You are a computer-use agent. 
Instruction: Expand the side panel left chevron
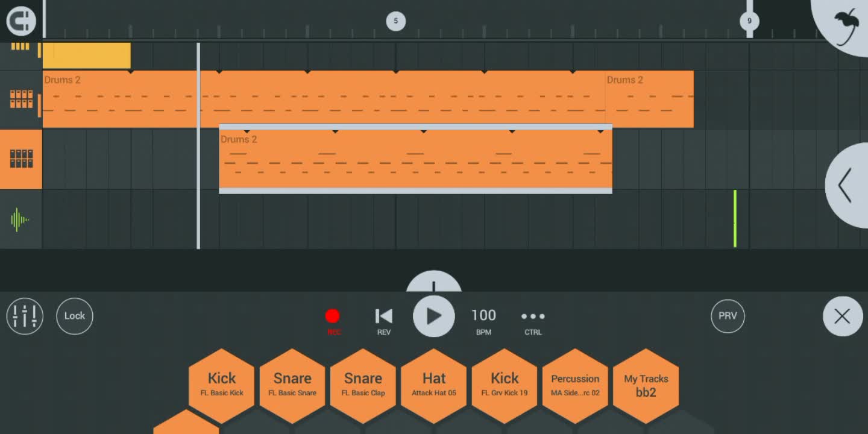coord(846,185)
